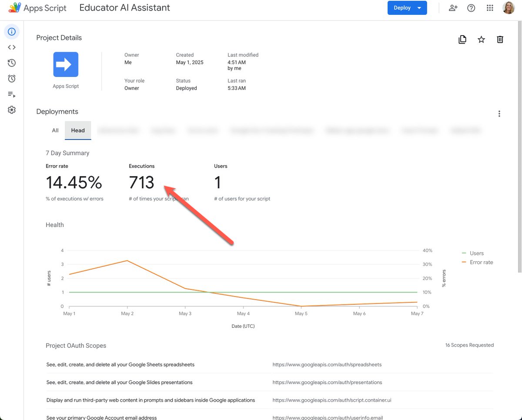Screen dimensions: 522x420
Task: Switch to the All deployments tab
Action: click(55, 130)
